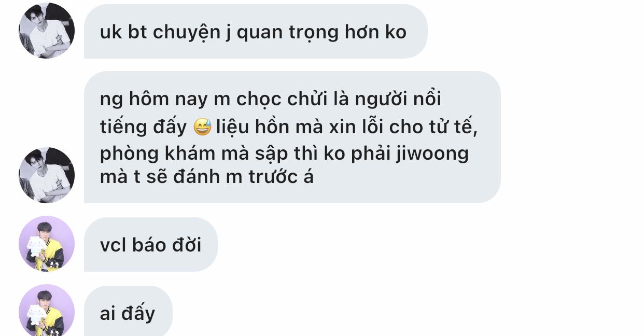This screenshot has height=336, width=644.
Task: Select the "vcl báo đời" message bubble
Action: pyautogui.click(x=151, y=245)
